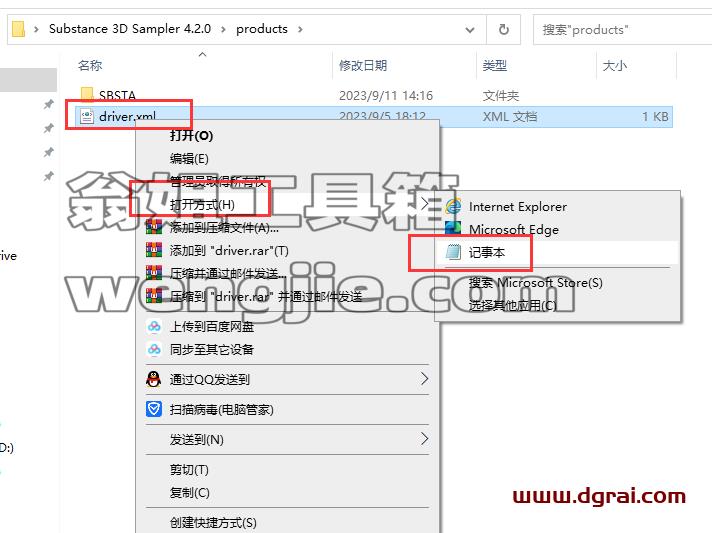Click 选择其他应用(C) in the submenu
712x533 pixels.
(513, 305)
